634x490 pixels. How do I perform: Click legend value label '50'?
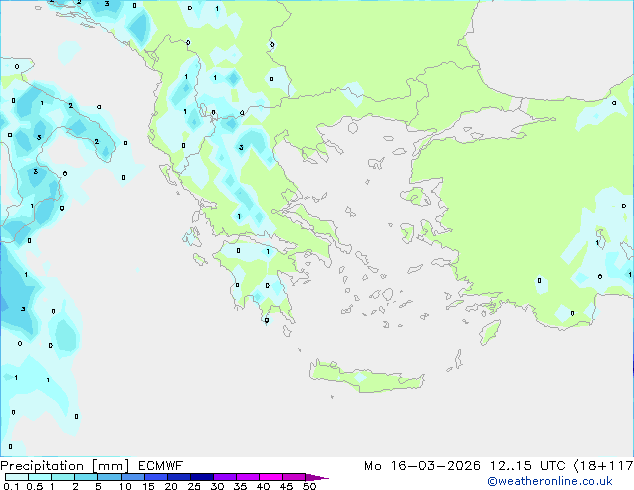[x=309, y=486]
